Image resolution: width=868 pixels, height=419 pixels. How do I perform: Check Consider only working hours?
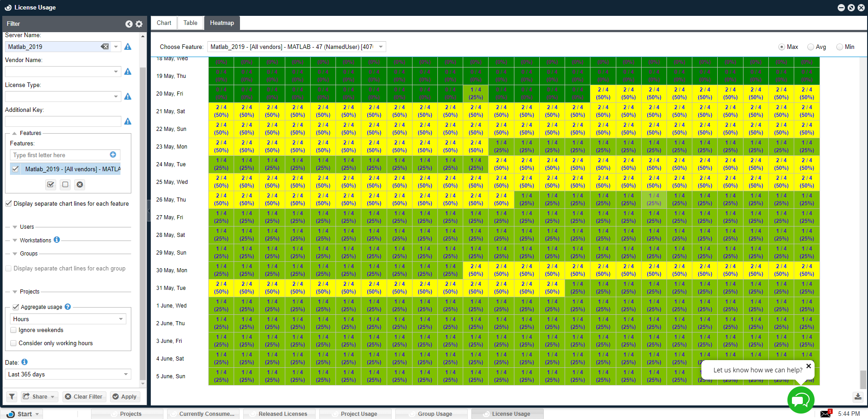click(14, 343)
